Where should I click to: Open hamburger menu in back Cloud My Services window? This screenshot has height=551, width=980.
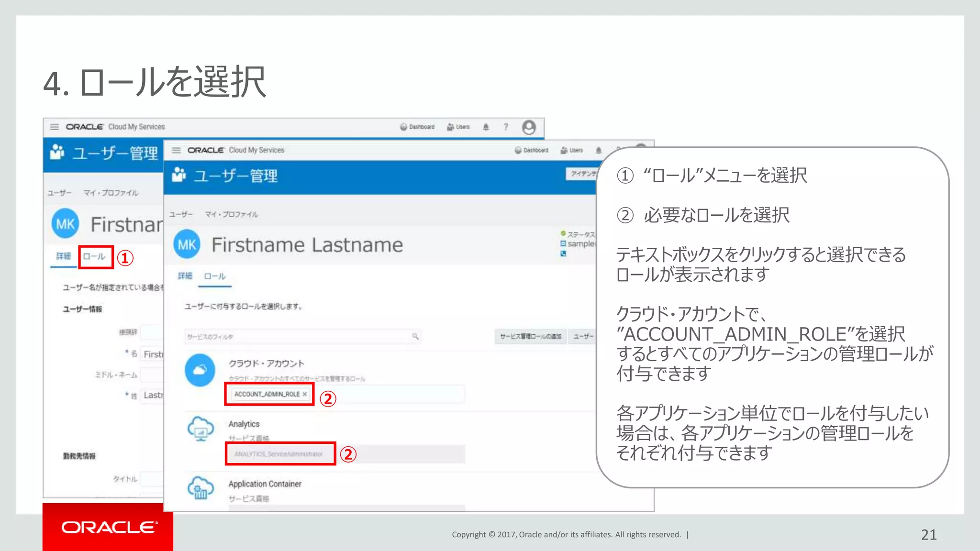(x=55, y=127)
